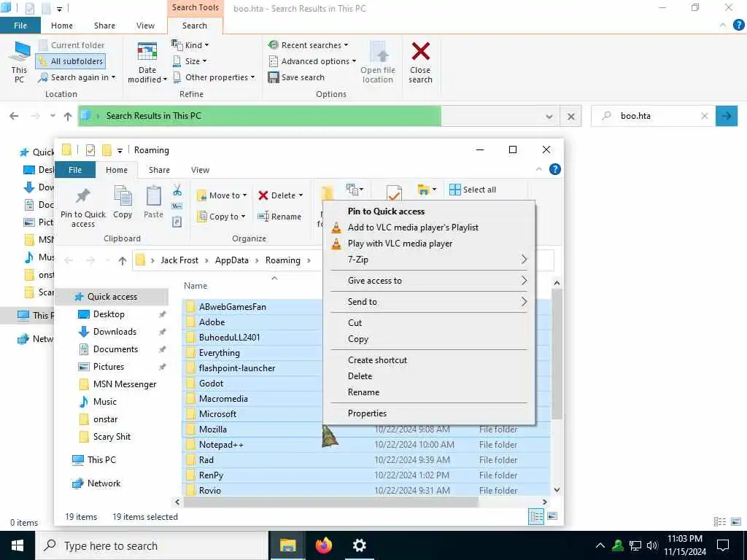Image resolution: width=747 pixels, height=560 pixels.
Task: Open the Search again in dropdown
Action: pos(77,77)
